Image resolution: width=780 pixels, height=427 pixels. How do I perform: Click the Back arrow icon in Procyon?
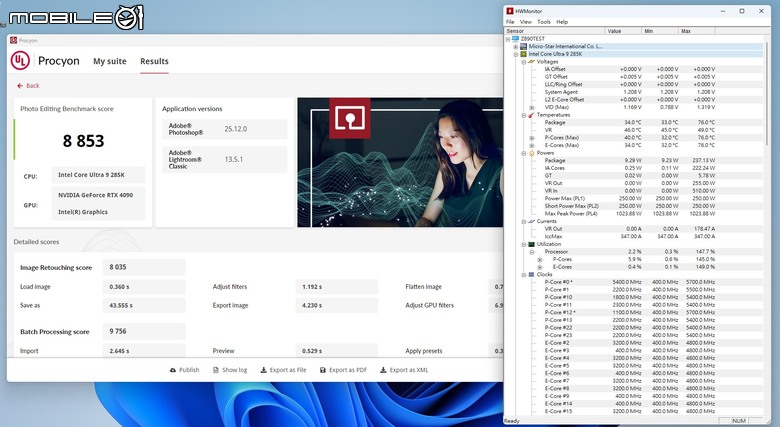coord(20,86)
